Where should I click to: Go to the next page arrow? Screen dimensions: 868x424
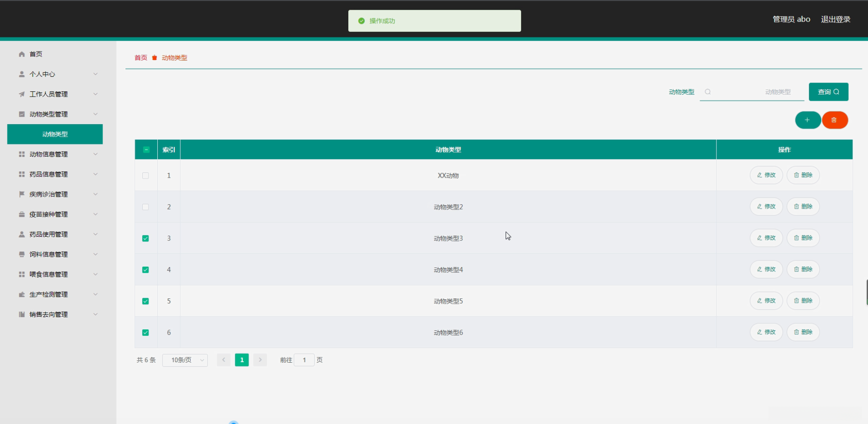[260, 360]
